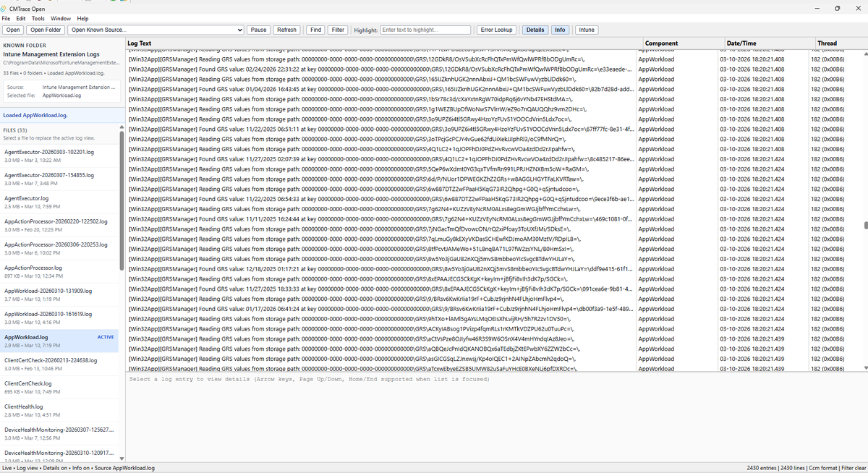Click the 2430 entries status bar text
This screenshot has width=868, height=473.
click(763, 468)
